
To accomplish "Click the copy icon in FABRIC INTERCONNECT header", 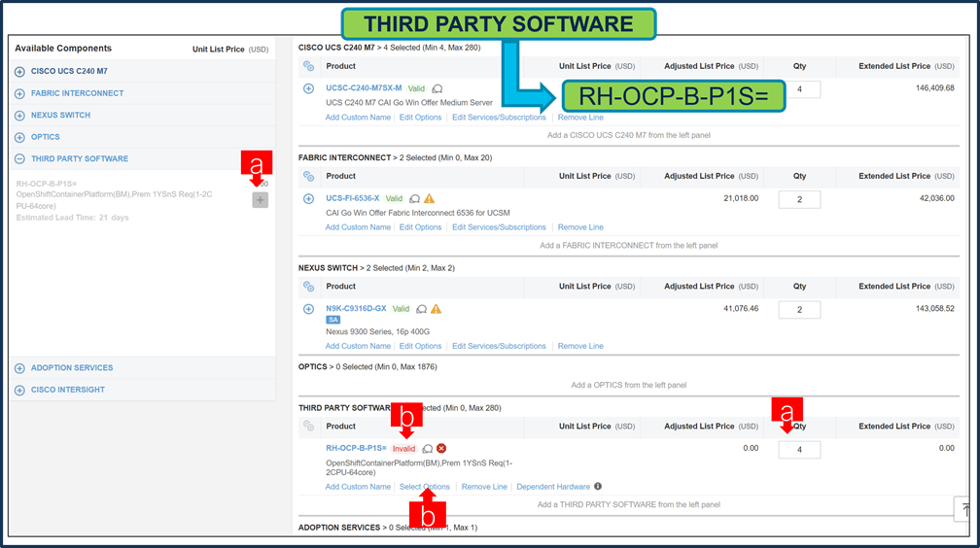I will [x=309, y=176].
